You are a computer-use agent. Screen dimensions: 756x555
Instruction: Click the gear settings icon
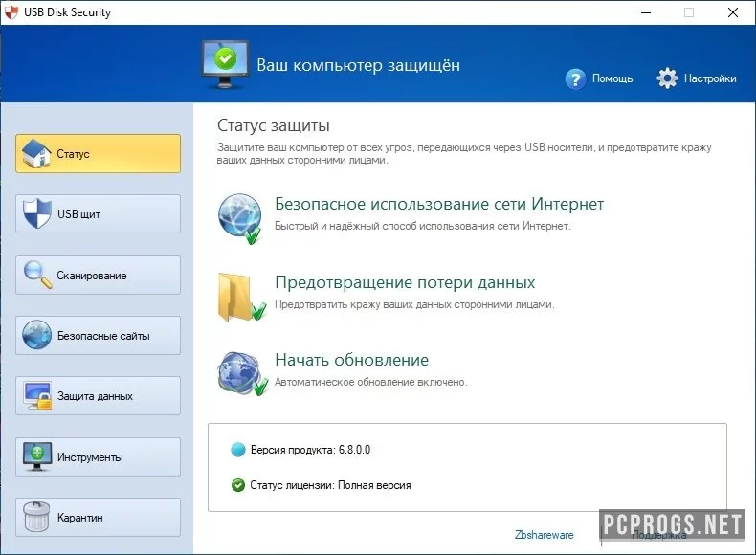point(667,78)
